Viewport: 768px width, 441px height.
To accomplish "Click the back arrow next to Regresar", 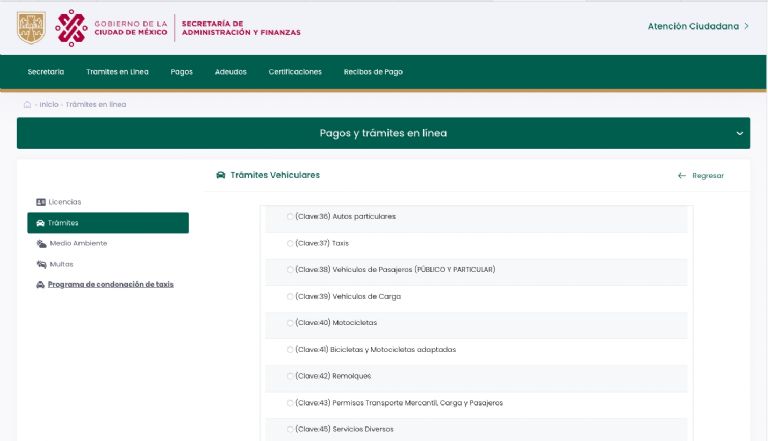I will [x=682, y=176].
